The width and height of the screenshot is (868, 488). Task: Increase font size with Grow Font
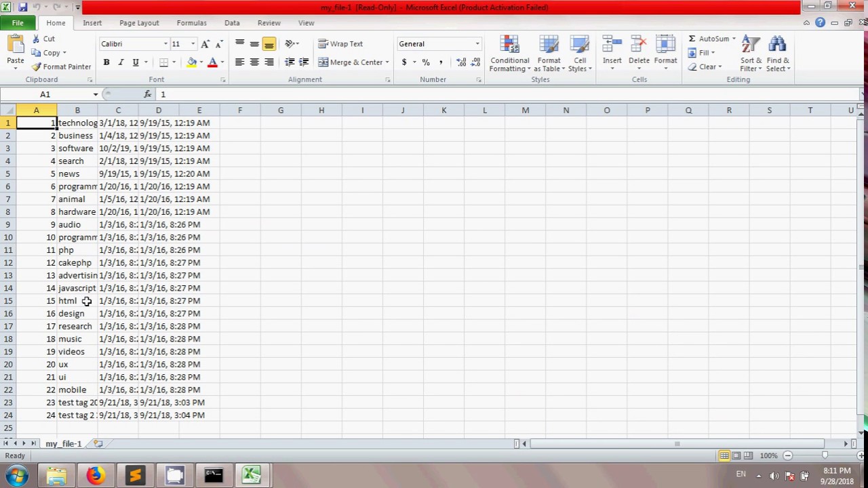205,44
